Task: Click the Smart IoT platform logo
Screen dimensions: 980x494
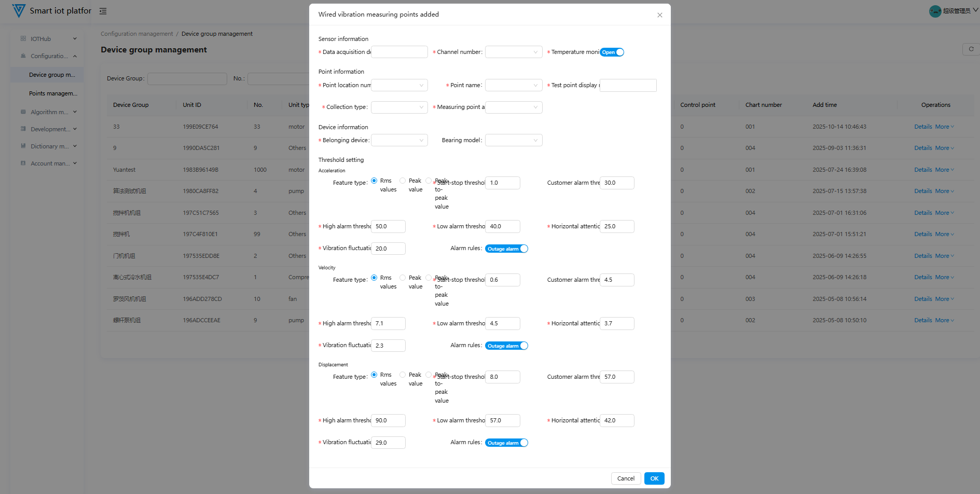Action: click(x=19, y=11)
